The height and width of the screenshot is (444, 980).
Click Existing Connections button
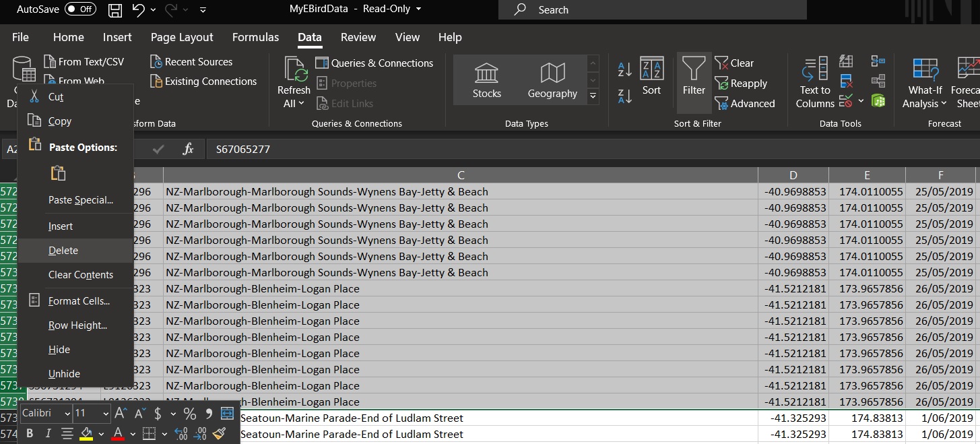[x=203, y=82]
